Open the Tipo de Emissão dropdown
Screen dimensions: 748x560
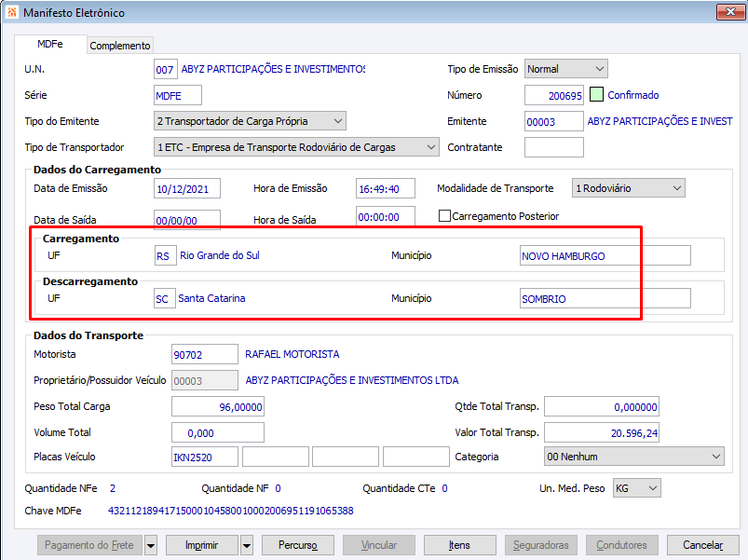565,69
